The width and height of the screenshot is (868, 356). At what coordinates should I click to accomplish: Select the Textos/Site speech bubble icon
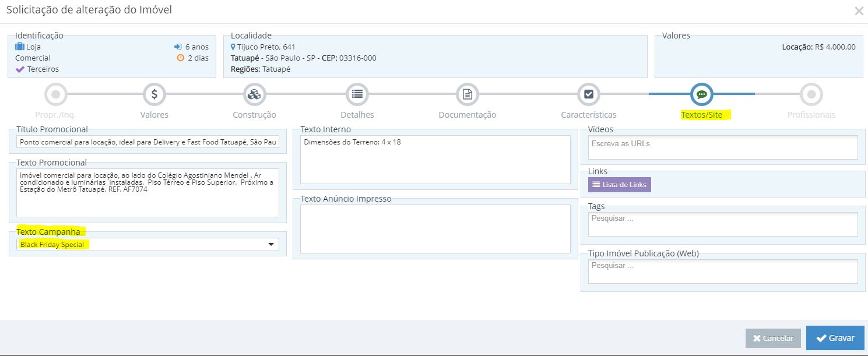(x=702, y=94)
